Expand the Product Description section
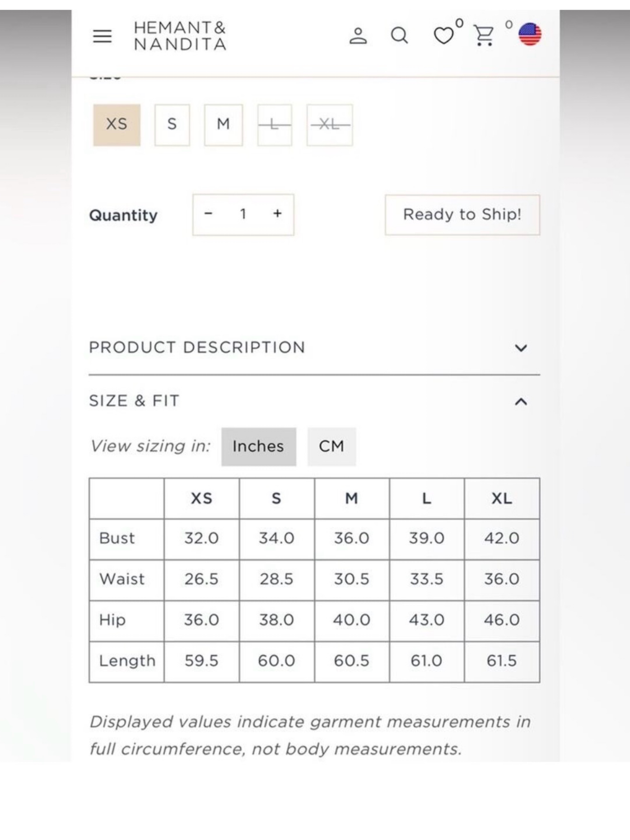Screen dimensions: 630x840 coord(314,347)
